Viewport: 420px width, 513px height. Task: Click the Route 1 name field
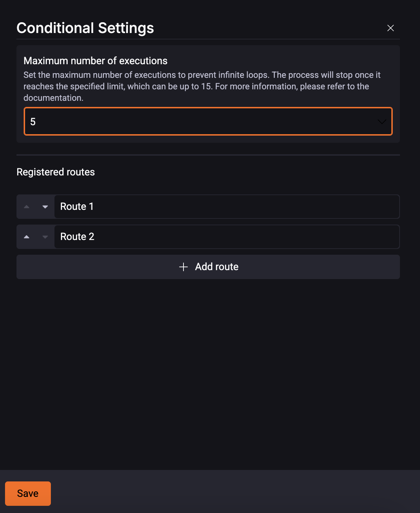[226, 207]
